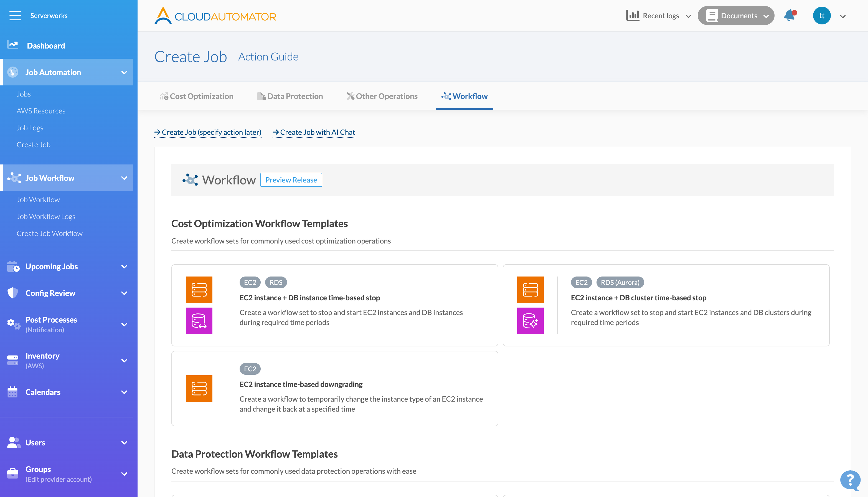Collapse the Job Workflow section chevron
This screenshot has width=868, height=497.
pyautogui.click(x=124, y=178)
